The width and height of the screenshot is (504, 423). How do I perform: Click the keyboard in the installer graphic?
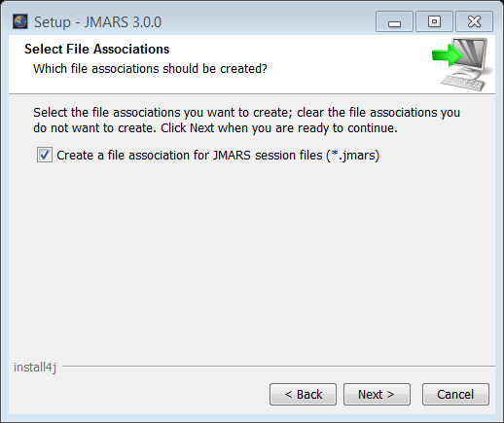point(463,83)
